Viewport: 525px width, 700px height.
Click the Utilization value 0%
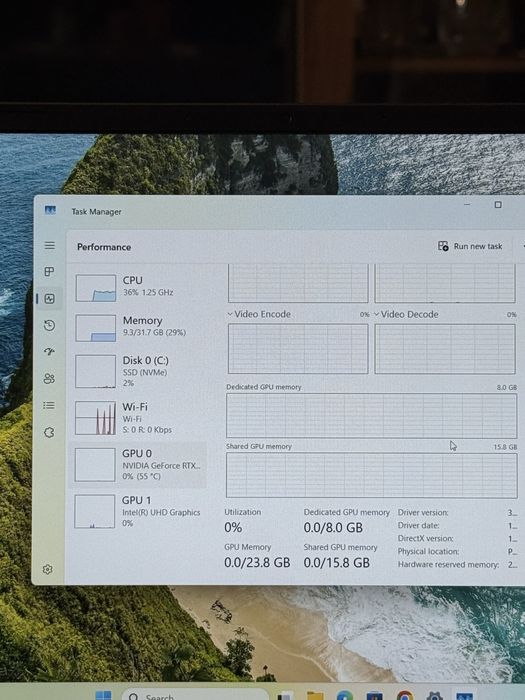click(233, 528)
